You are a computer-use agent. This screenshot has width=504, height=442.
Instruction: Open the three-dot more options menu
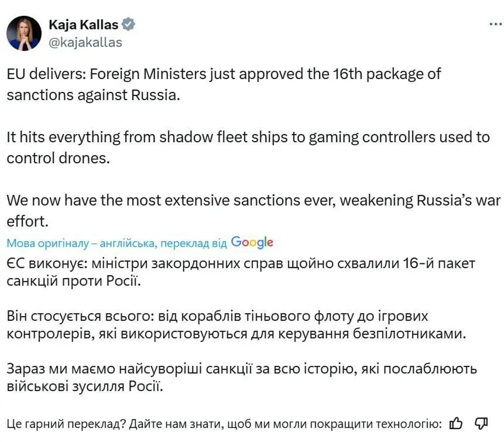coord(496,24)
